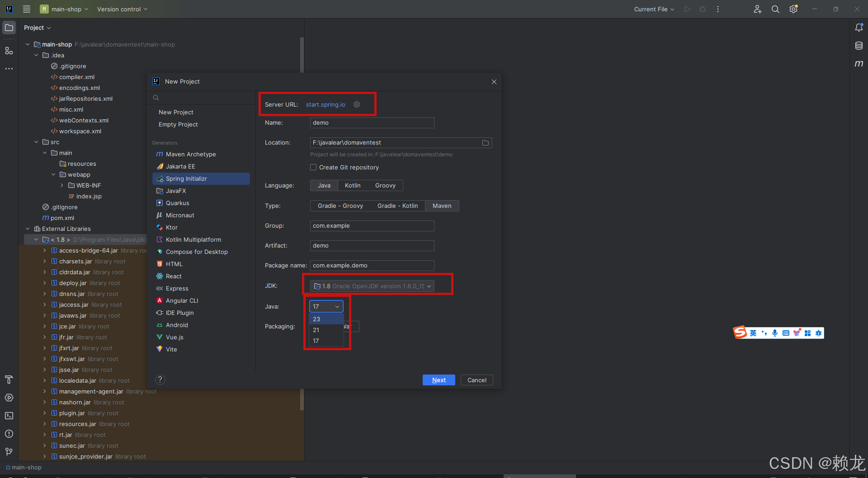Open the Notifications panel
Viewport: 868px width, 478px height.
[x=859, y=28]
